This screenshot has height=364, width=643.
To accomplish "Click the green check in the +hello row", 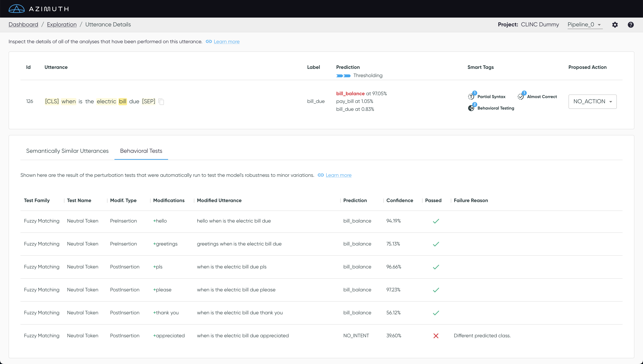I will pyautogui.click(x=436, y=221).
